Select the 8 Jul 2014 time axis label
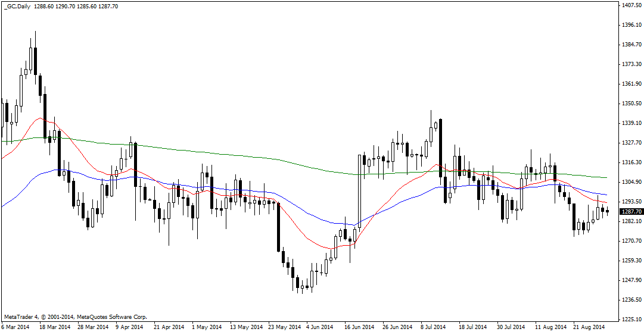The image size is (644, 332). coord(433,327)
